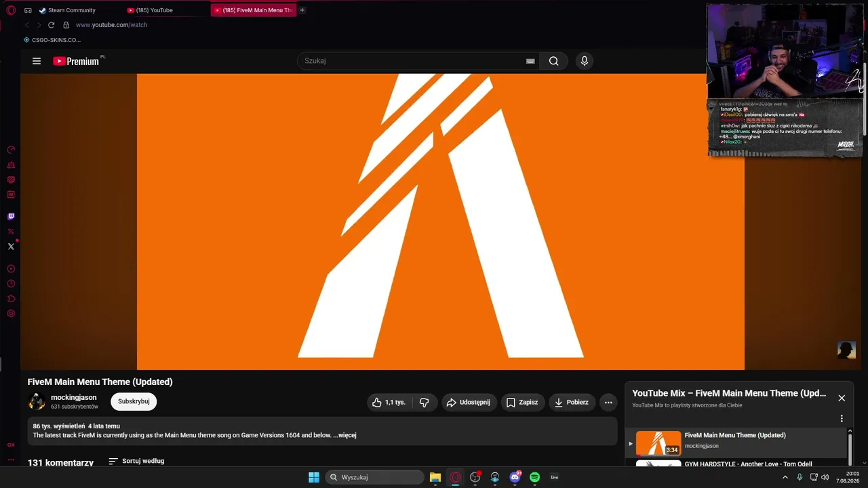
Task: Play FiveM Main Menu Theme playlist thumbnail
Action: pyautogui.click(x=658, y=443)
